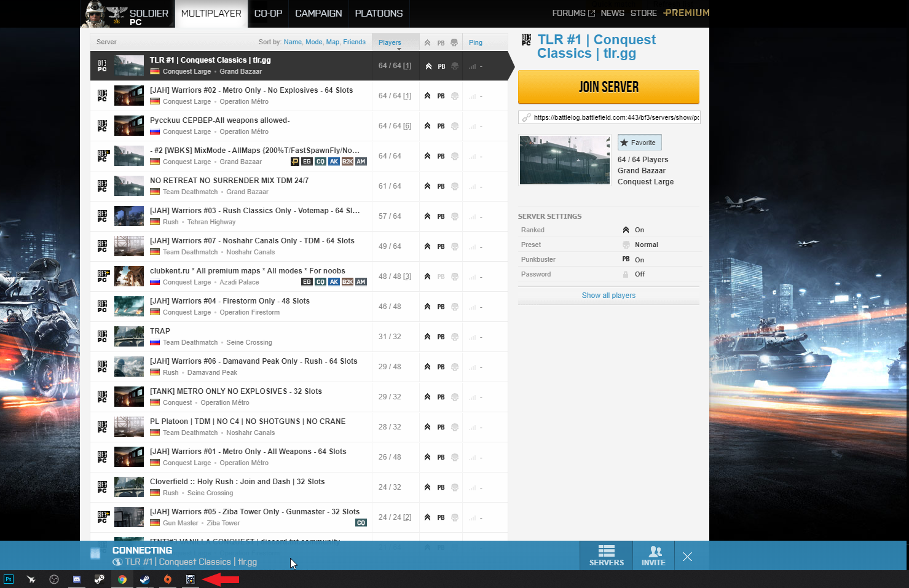Open Photoshop from the taskbar
The height and width of the screenshot is (588, 909).
[9, 579]
